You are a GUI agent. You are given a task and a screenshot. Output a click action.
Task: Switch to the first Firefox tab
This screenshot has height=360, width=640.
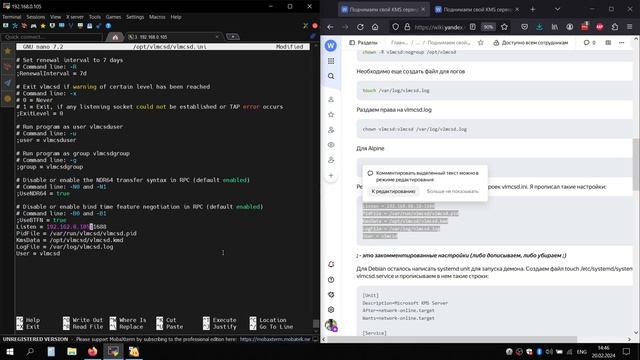383,9
